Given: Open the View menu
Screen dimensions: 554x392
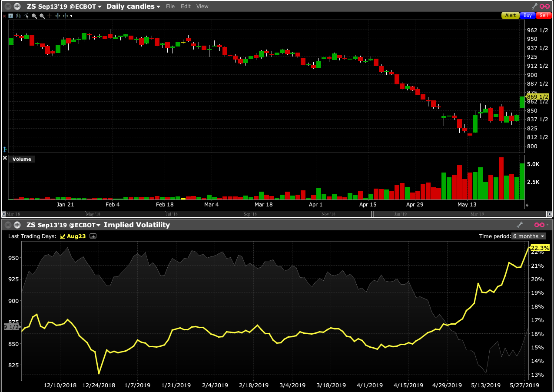Looking at the screenshot, I should tap(202, 7).
